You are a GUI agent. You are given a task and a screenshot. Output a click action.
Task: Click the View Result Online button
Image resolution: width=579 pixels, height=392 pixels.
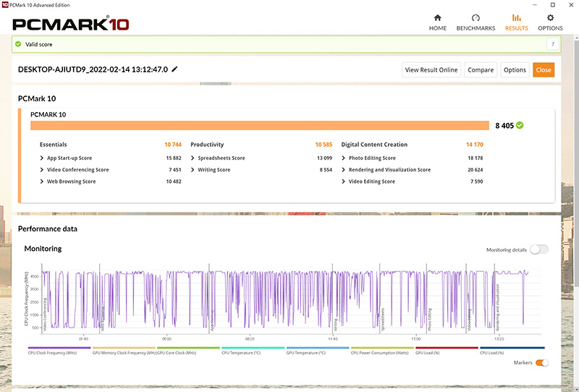(431, 70)
